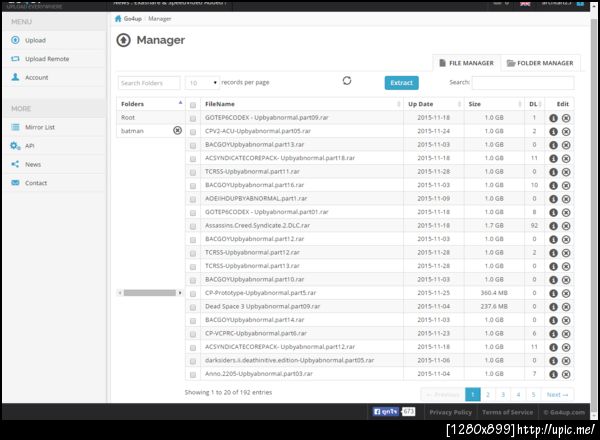This screenshot has height=440, width=600.
Task: Delete BACGOY part16.rar using X icon
Action: pos(566,186)
